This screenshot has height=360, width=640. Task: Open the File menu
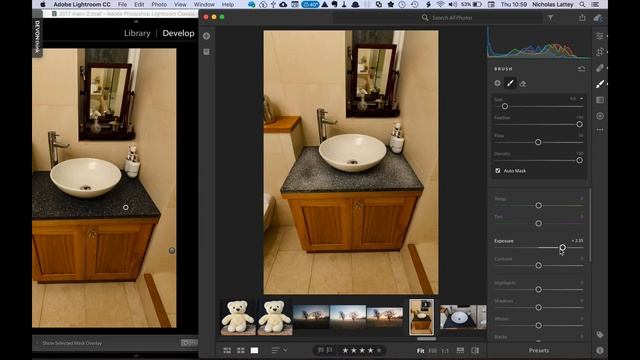(122, 4)
